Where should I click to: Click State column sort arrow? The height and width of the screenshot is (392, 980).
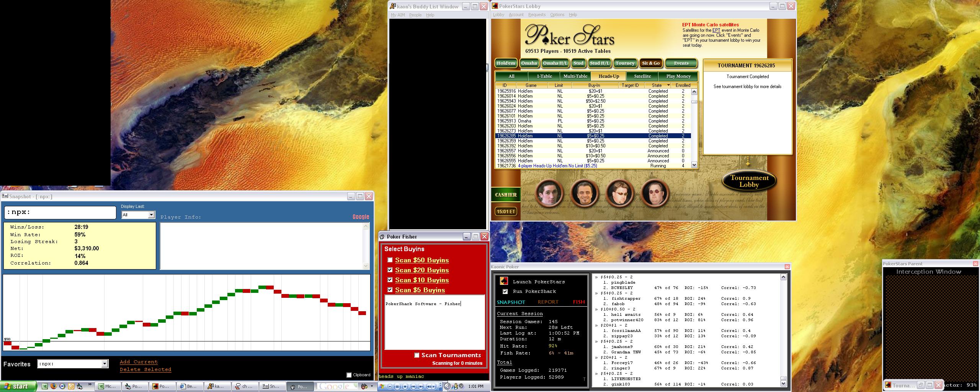(x=668, y=85)
